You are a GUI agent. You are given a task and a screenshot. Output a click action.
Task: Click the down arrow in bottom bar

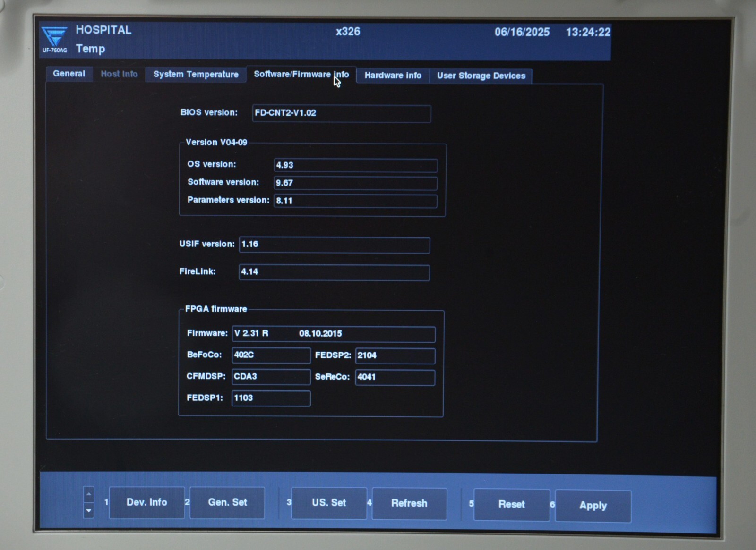tap(88, 511)
